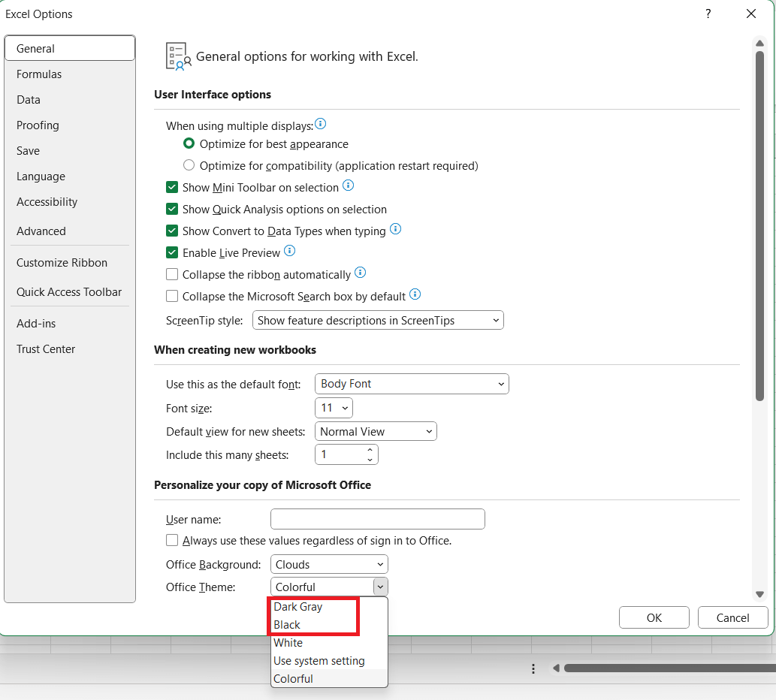Open info icon for Collapse the ribbon automatically
The height and width of the screenshot is (700, 776).
361,273
